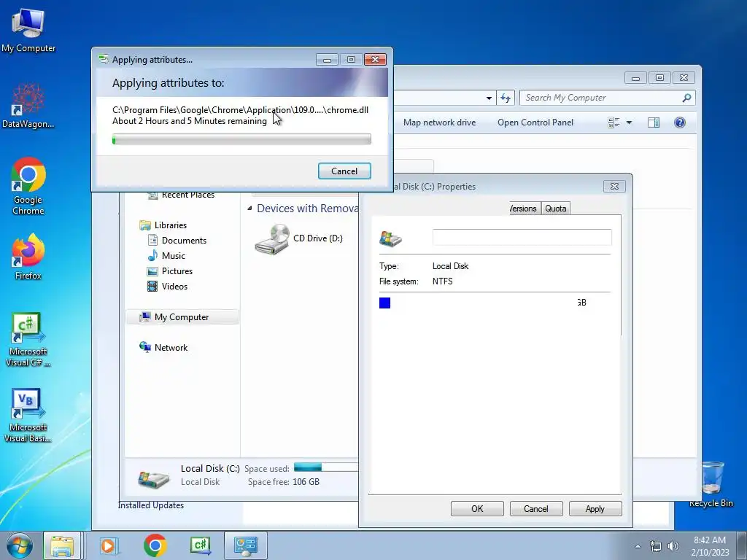The image size is (747, 560).
Task: Click the Search My Computer field
Action: coord(601,98)
